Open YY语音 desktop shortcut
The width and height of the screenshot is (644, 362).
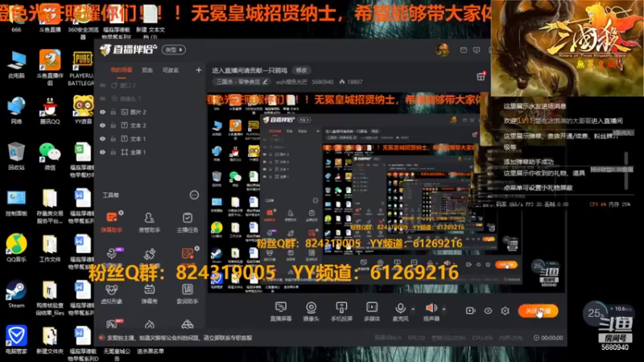click(83, 110)
